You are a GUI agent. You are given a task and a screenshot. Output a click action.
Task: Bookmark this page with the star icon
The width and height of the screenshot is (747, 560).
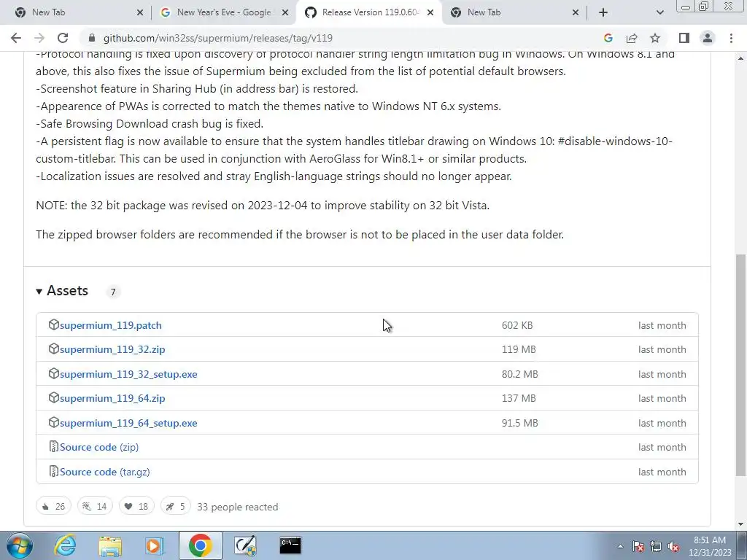(x=655, y=38)
